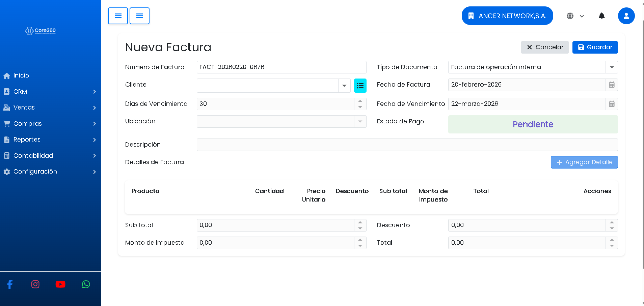Expand the Cliente dropdown

pyautogui.click(x=344, y=86)
